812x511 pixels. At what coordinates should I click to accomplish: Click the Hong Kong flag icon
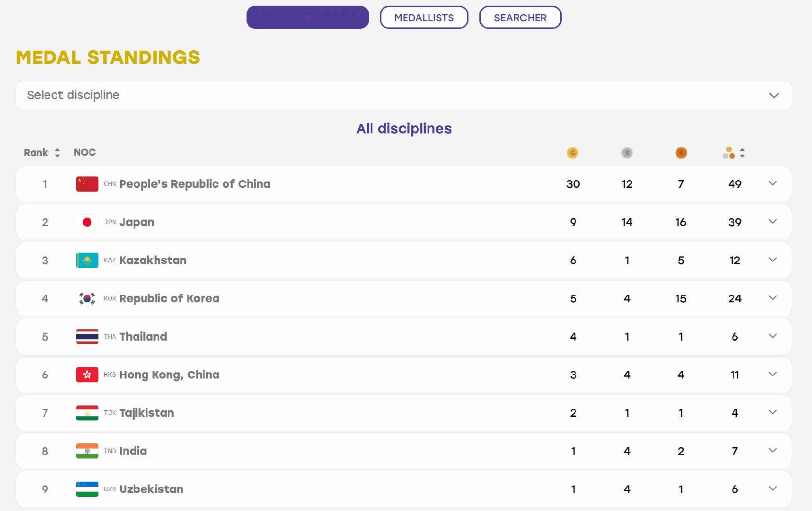click(x=87, y=375)
